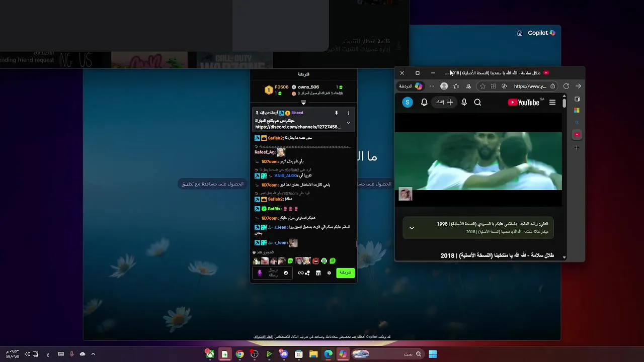Click the Edge address bar URL

(530, 86)
